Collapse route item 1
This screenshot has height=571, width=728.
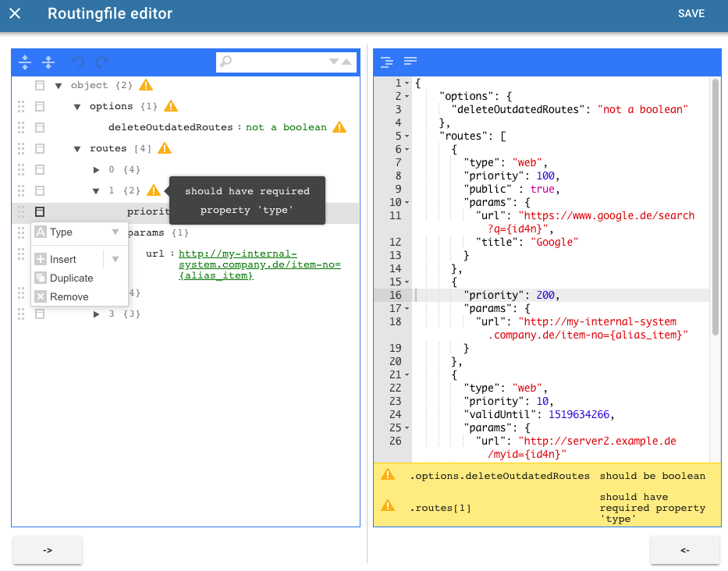pos(96,191)
